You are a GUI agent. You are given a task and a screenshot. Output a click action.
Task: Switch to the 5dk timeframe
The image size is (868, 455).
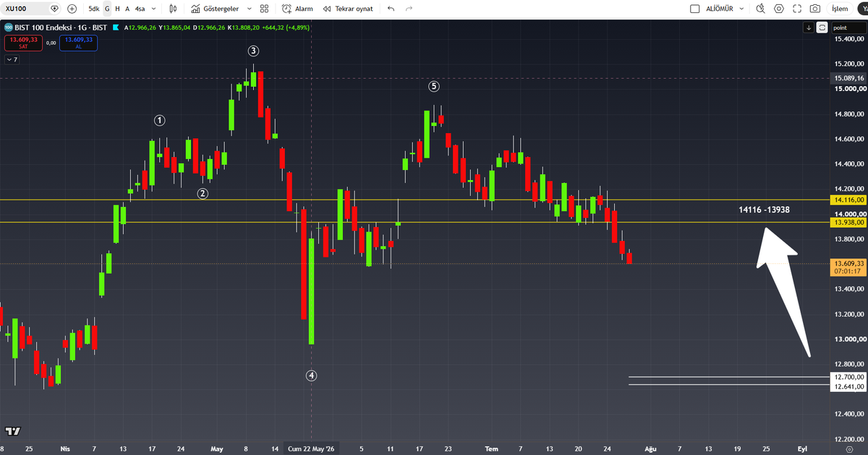coord(94,9)
